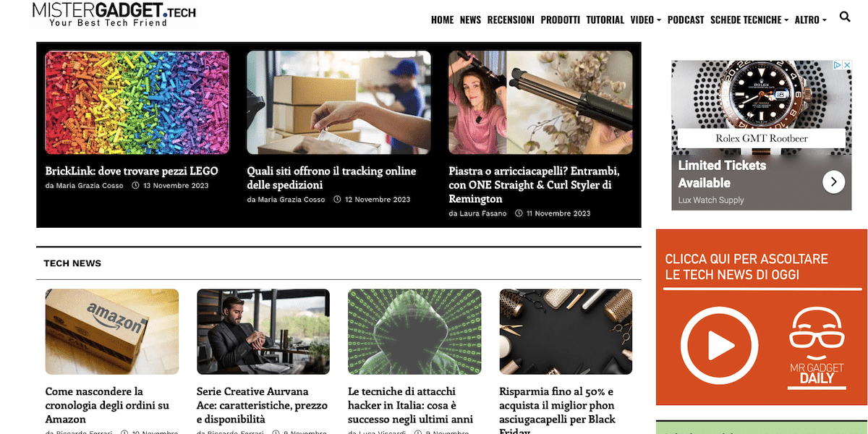Expand the VIDEO dropdown menu
This screenshot has width=868, height=434.
pyautogui.click(x=645, y=20)
